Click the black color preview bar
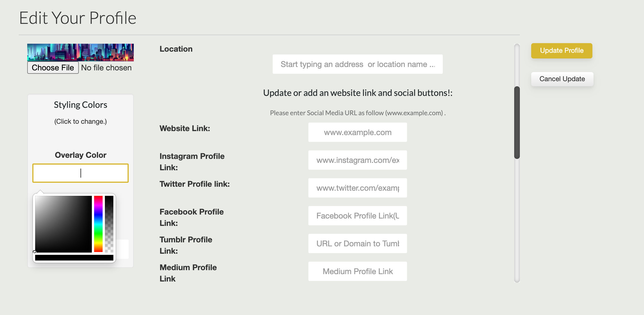 click(x=74, y=258)
